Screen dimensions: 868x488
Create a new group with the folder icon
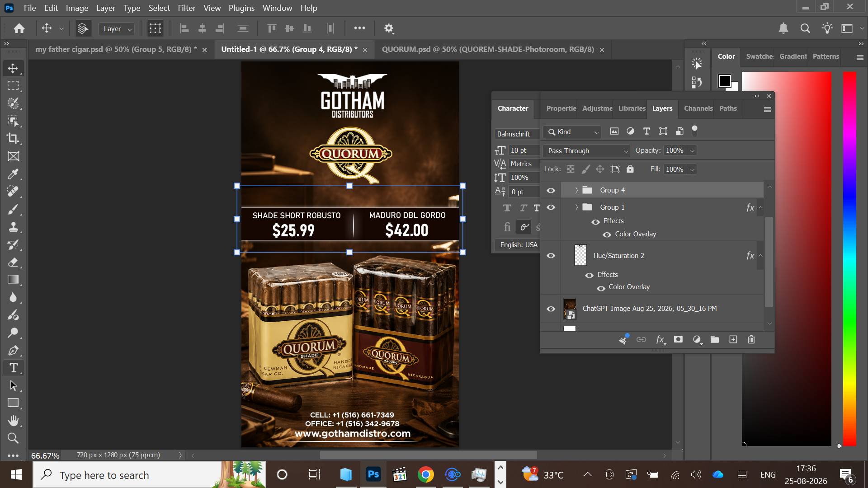tap(715, 339)
